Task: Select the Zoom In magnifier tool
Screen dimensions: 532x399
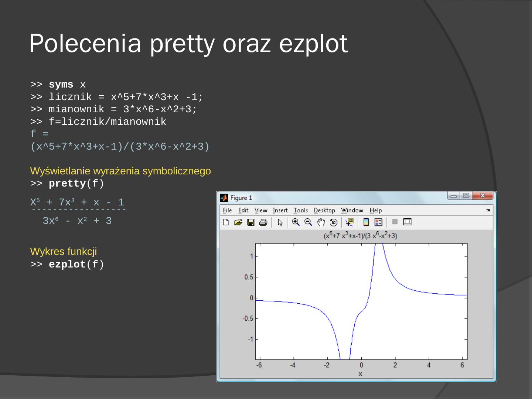Action: [296, 222]
